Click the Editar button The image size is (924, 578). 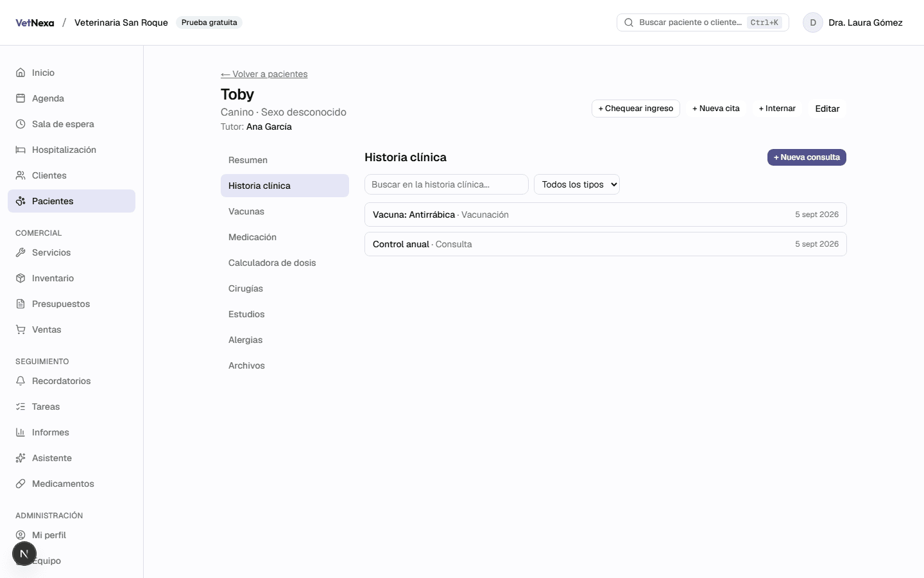[x=827, y=109]
